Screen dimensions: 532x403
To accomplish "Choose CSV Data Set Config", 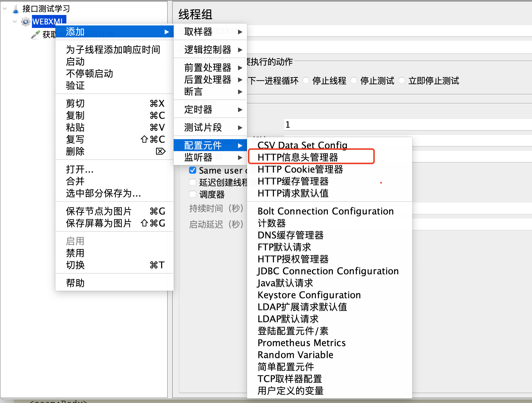I will (x=302, y=145).
